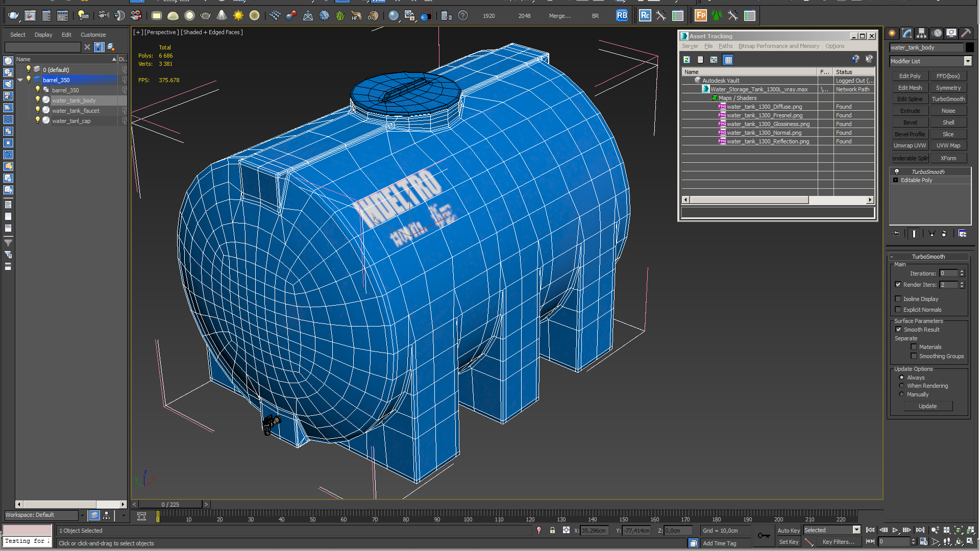
Task: Click the grass plugin icon
Action: pyautogui.click(x=340, y=16)
